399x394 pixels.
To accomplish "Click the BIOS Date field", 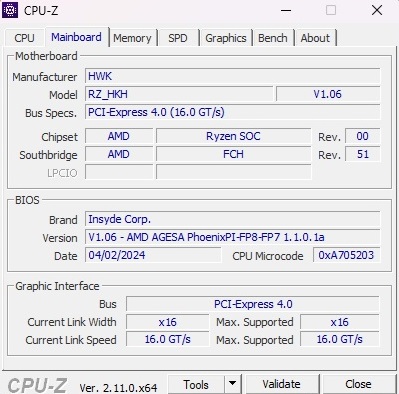I will pyautogui.click(x=153, y=255).
